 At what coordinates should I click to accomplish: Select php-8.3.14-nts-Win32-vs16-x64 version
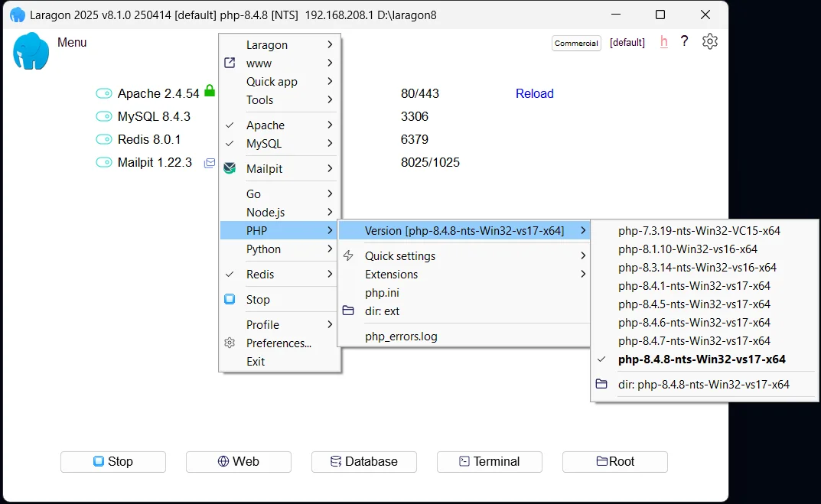click(697, 268)
